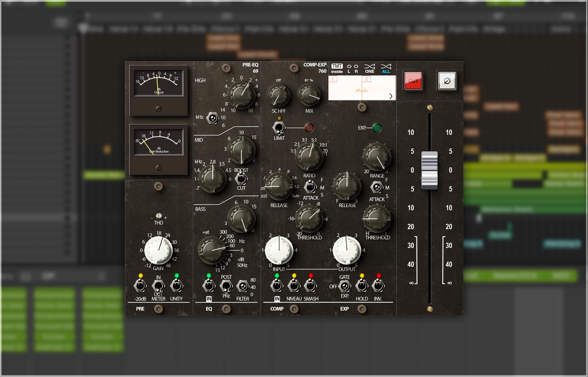Viewport: 588px width, 377px height.
Task: Click the HIGH EQ gain knob
Action: tap(242, 95)
